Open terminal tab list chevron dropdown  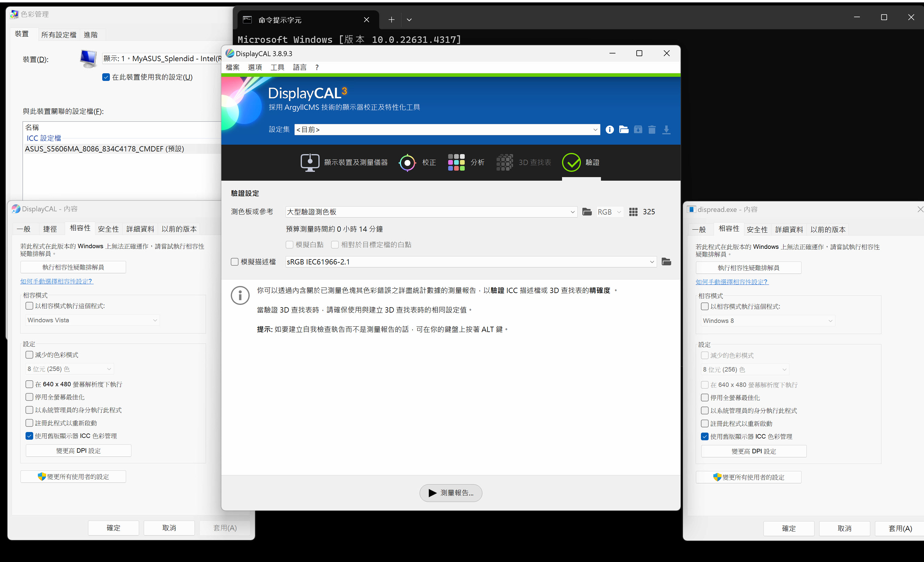pyautogui.click(x=409, y=20)
